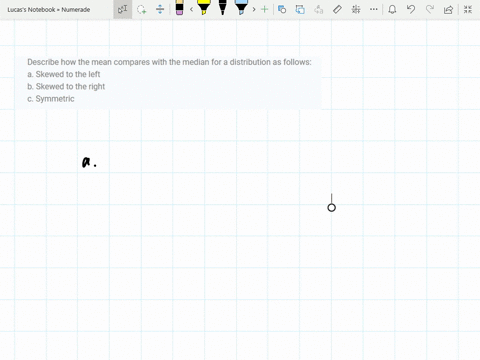Click the handwritten 'a.' ink

click(89, 162)
